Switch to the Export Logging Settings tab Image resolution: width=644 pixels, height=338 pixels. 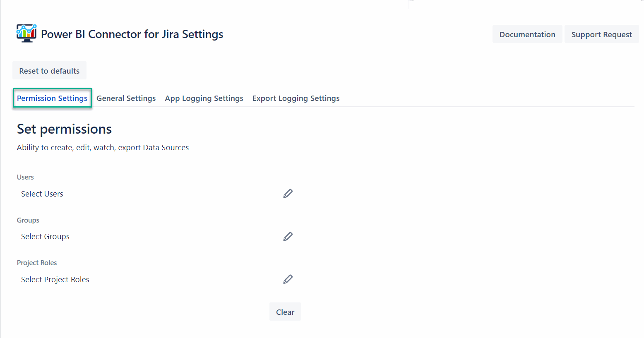[x=296, y=98]
